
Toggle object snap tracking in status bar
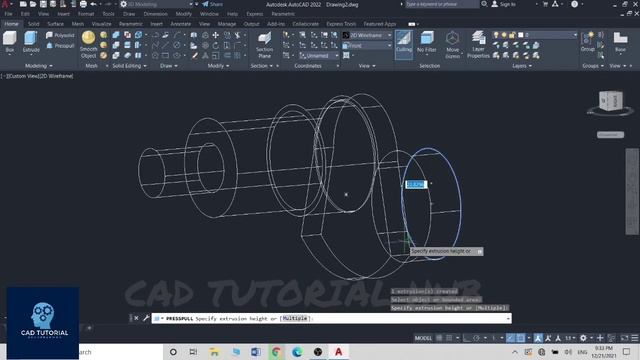click(511, 338)
